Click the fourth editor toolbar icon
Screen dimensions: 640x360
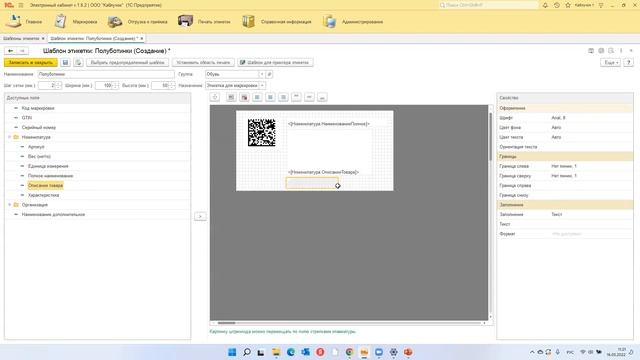tap(257, 97)
